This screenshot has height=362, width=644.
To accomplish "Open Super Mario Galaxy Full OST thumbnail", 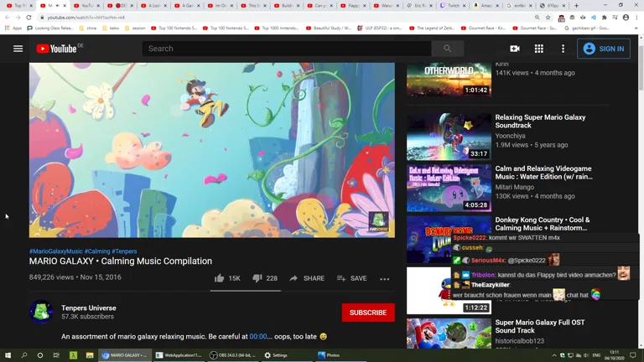I will [x=449, y=334].
